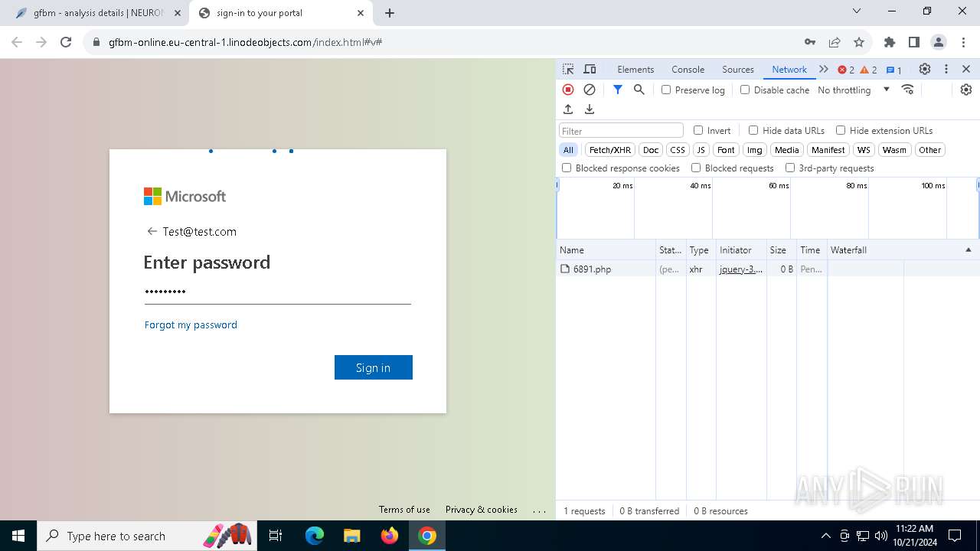Enable the Disable cache checkbox
This screenshot has height=551, width=980.
coord(745,90)
